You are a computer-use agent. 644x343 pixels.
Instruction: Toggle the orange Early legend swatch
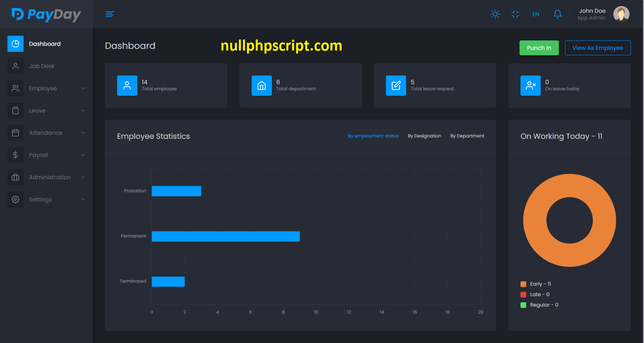click(x=523, y=284)
